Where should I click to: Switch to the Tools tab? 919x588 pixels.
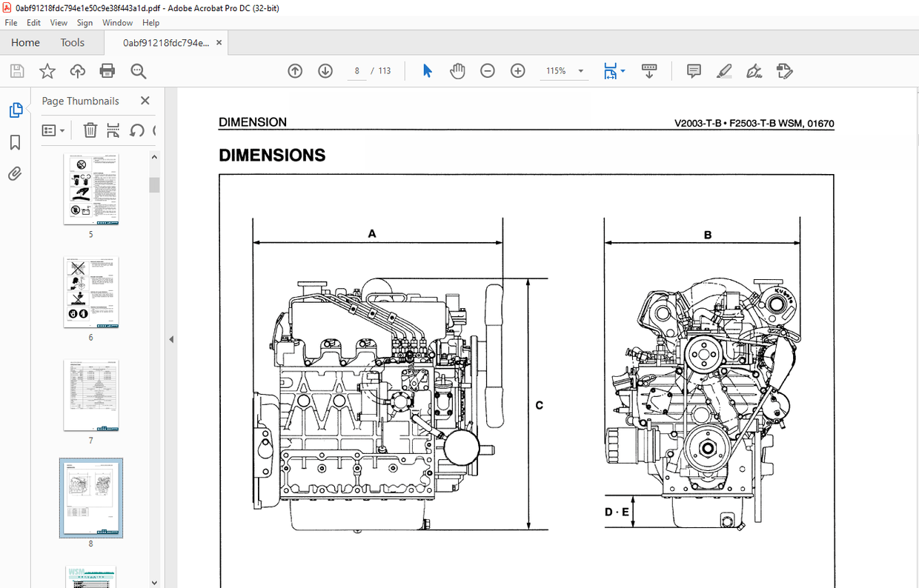click(72, 42)
